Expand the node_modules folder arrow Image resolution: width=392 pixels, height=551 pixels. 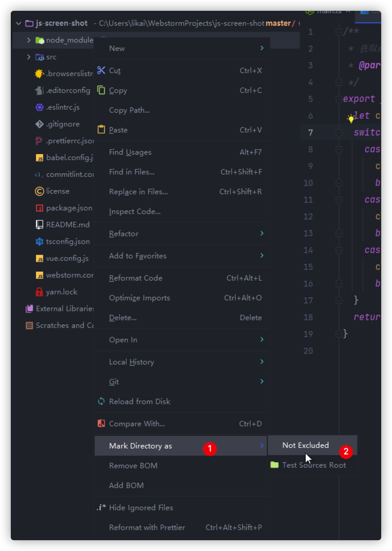pos(29,40)
